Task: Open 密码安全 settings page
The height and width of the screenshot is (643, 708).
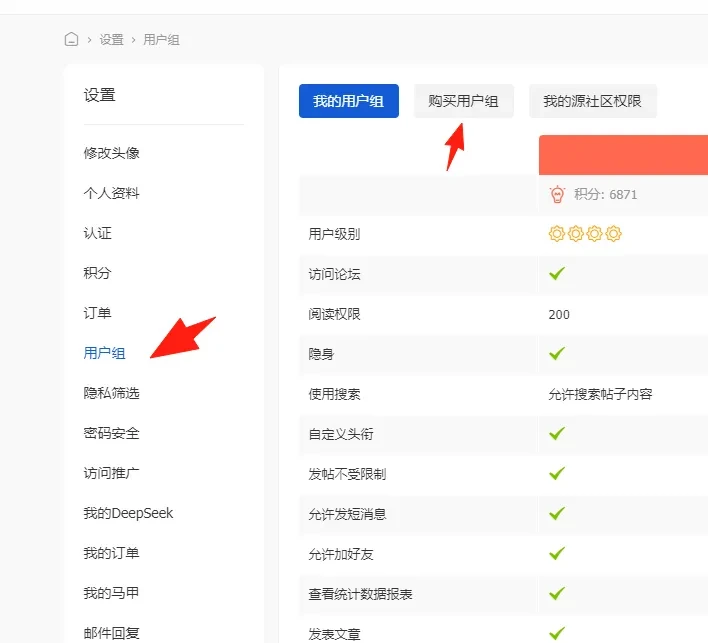Action: (x=111, y=433)
